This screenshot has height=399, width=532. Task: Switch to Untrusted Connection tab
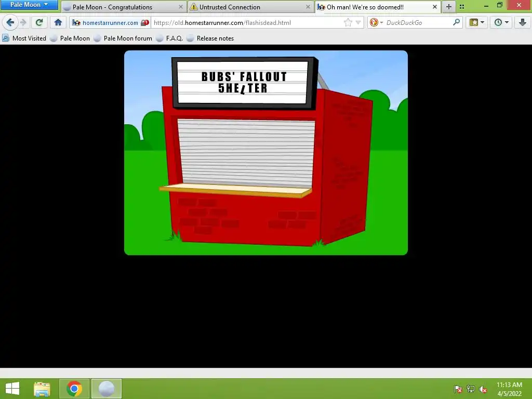pyautogui.click(x=251, y=7)
